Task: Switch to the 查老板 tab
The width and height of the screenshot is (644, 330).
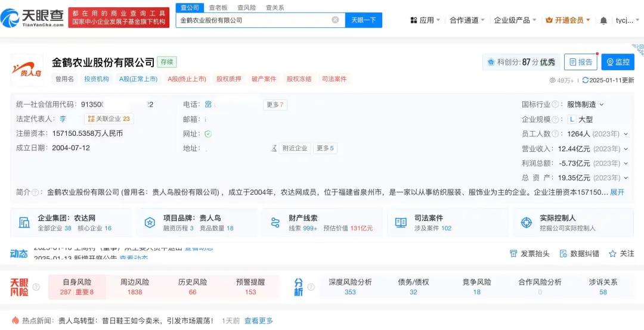Action: [x=218, y=7]
